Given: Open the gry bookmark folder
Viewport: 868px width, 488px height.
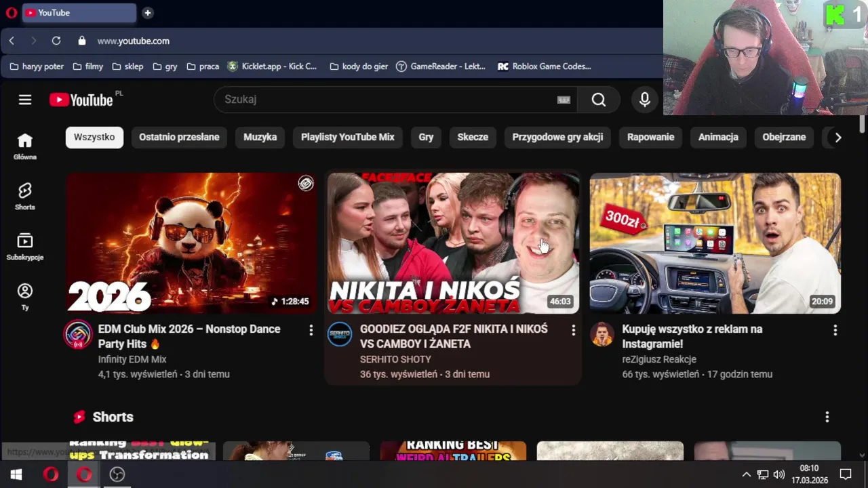Looking at the screenshot, I should (165, 66).
